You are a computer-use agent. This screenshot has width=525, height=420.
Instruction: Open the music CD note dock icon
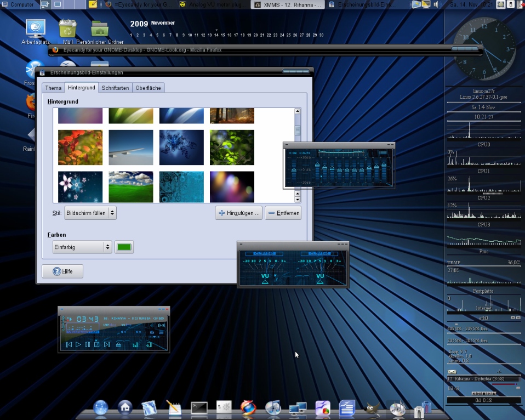[x=273, y=408]
